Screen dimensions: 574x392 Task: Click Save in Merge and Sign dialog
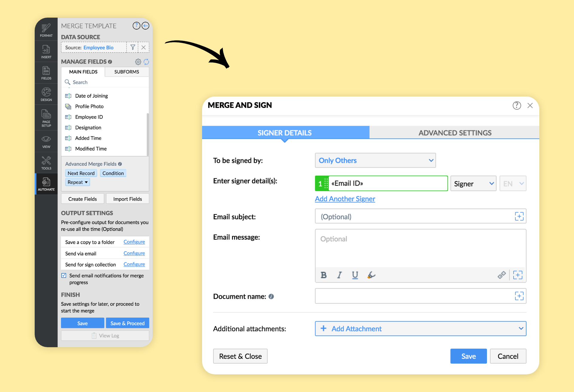[468, 356]
